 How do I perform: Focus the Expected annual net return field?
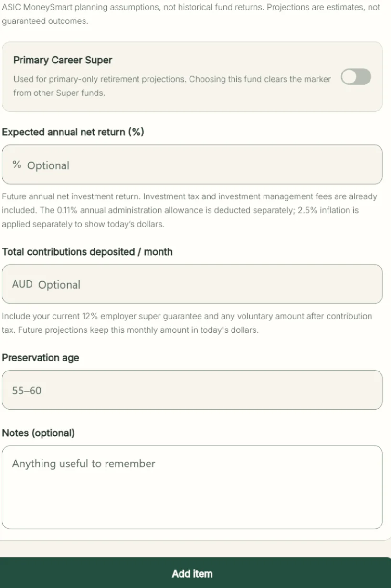pyautogui.click(x=192, y=165)
